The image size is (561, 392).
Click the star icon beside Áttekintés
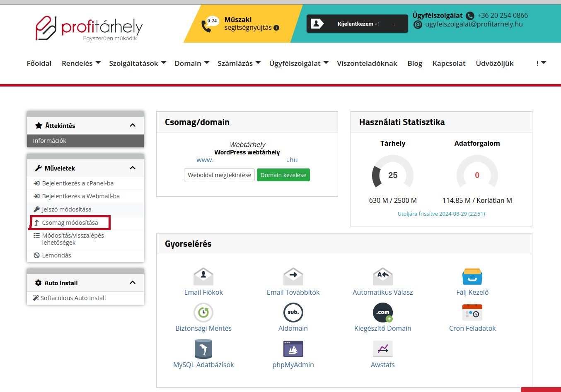[39, 125]
